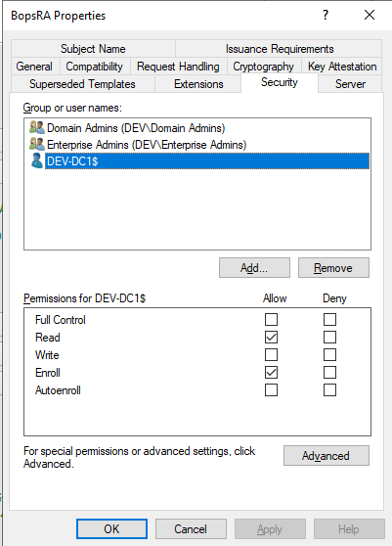Open the Extensions tab

tap(198, 84)
